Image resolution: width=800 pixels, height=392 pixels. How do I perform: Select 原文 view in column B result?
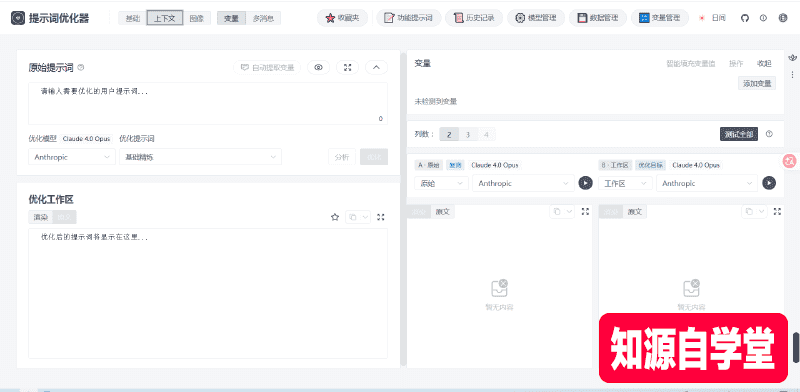coord(635,212)
